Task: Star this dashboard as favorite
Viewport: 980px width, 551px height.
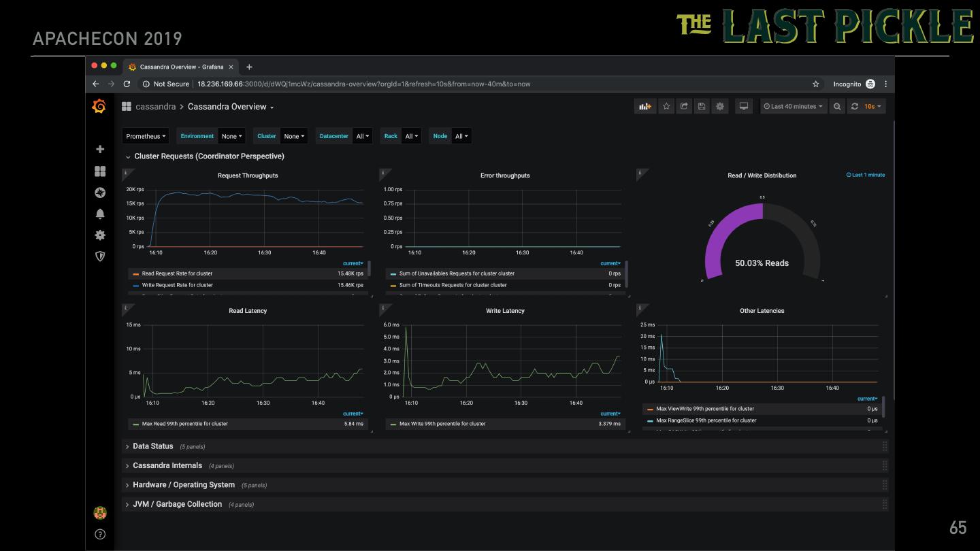Action: (x=666, y=106)
